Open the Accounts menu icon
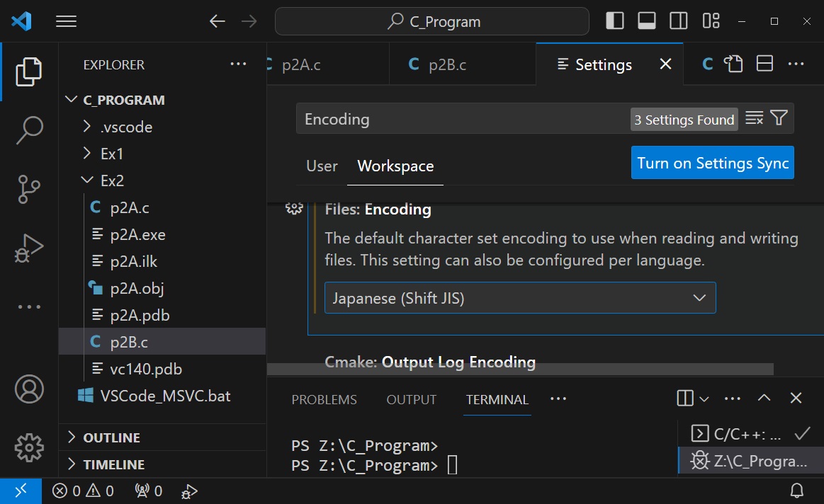Screen dimensions: 824x504 (x=29, y=389)
